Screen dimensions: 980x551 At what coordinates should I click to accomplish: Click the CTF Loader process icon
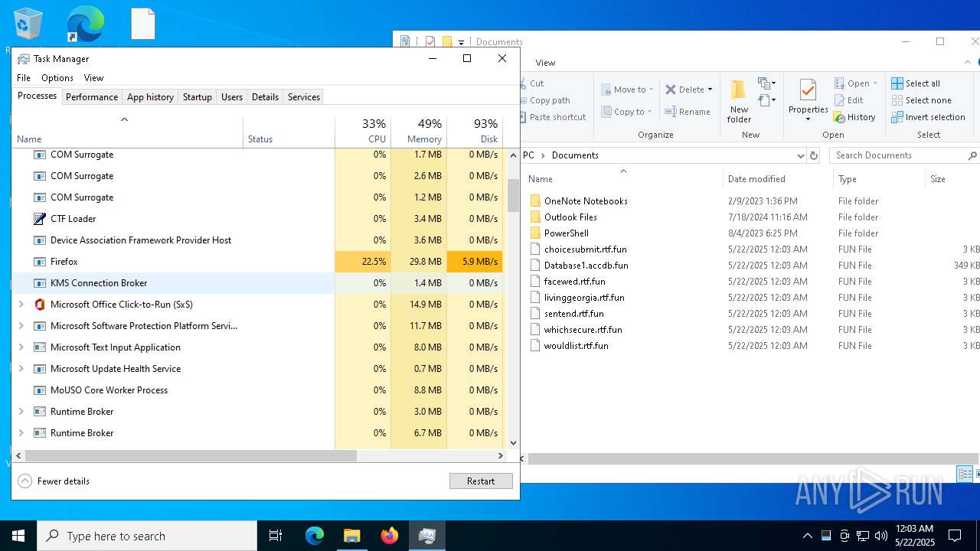pos(40,219)
